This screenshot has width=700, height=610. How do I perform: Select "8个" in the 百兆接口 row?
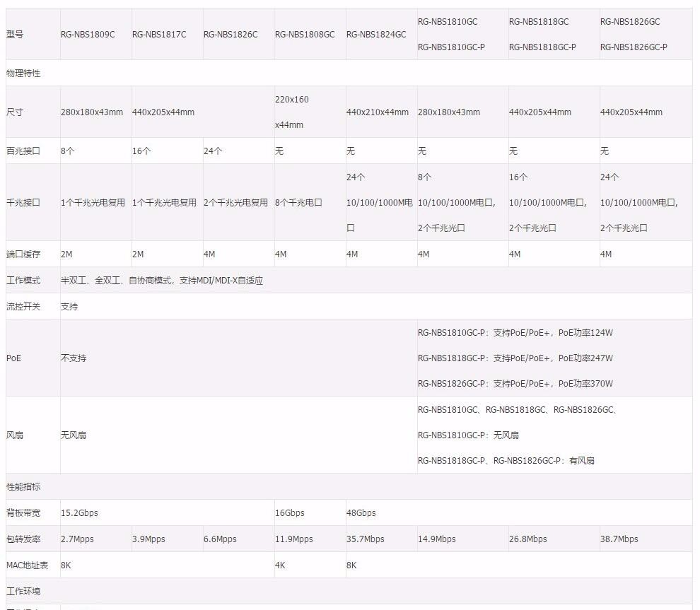click(68, 151)
